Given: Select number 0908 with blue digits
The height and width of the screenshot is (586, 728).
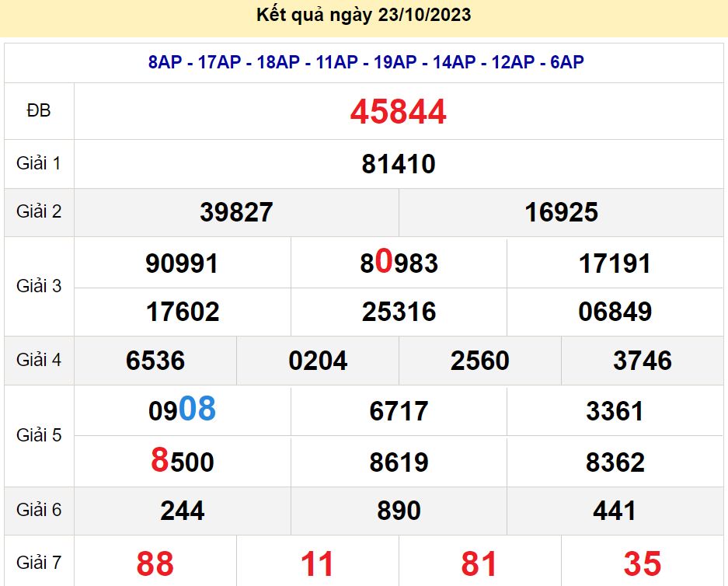Looking at the screenshot, I should (182, 410).
